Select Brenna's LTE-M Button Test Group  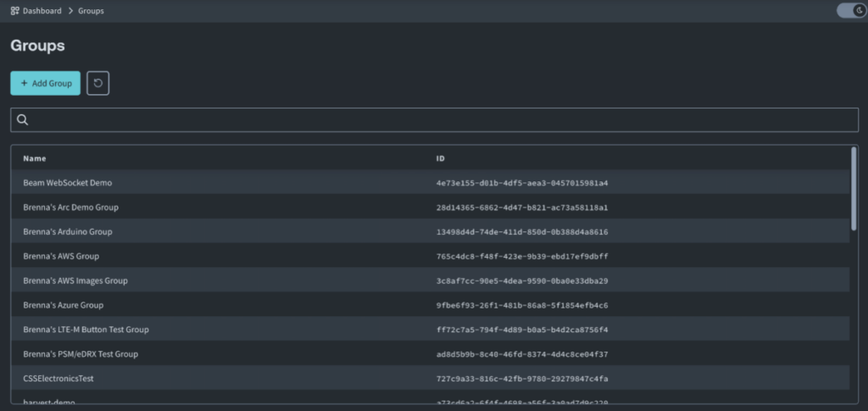click(86, 330)
